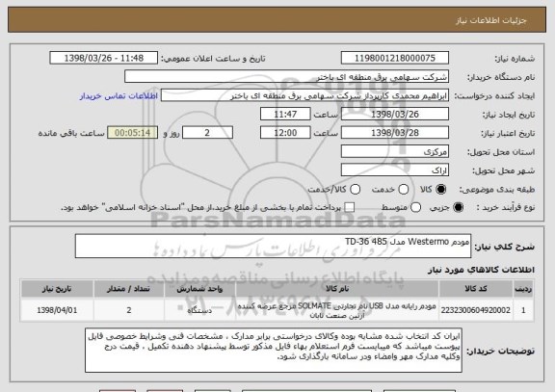The height and width of the screenshot is (392, 555).
Task: Click the row number cell 1
Action: (523, 310)
